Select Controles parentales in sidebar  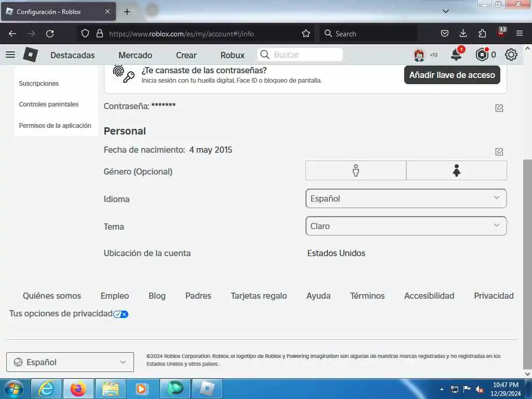click(x=48, y=104)
